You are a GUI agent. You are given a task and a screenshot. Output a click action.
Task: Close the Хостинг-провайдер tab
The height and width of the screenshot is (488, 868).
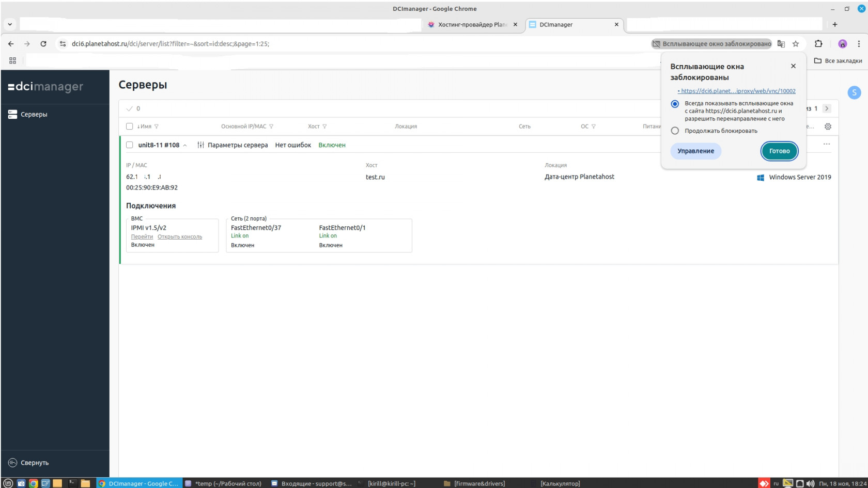point(515,24)
